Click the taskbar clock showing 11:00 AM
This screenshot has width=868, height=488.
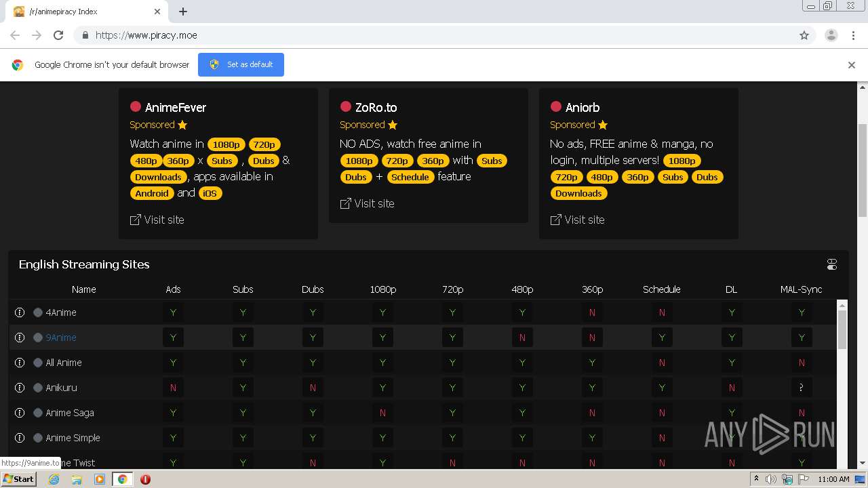[x=833, y=479]
